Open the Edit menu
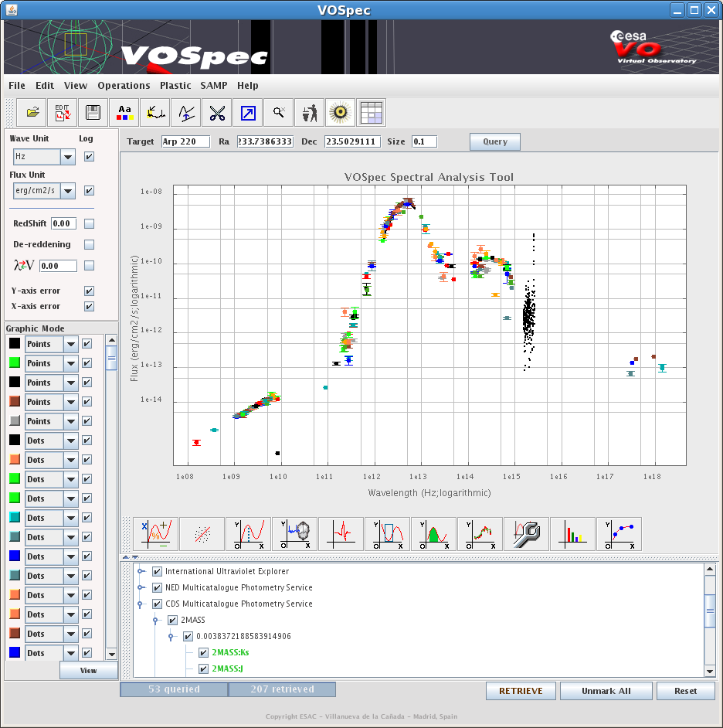723x728 pixels. tap(45, 86)
